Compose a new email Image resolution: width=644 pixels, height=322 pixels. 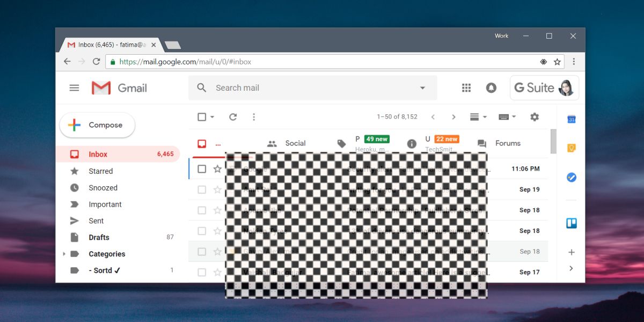tap(97, 125)
